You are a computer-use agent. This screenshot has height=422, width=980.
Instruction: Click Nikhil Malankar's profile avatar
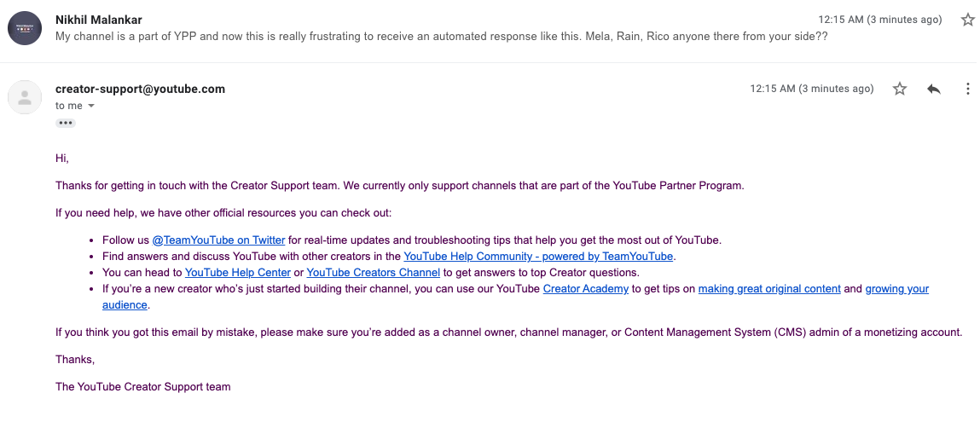tap(25, 28)
